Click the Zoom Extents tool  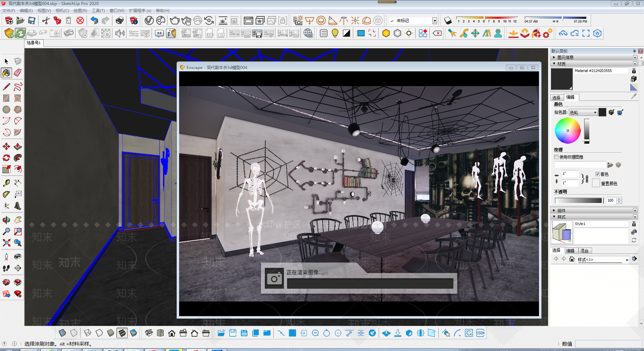6,243
